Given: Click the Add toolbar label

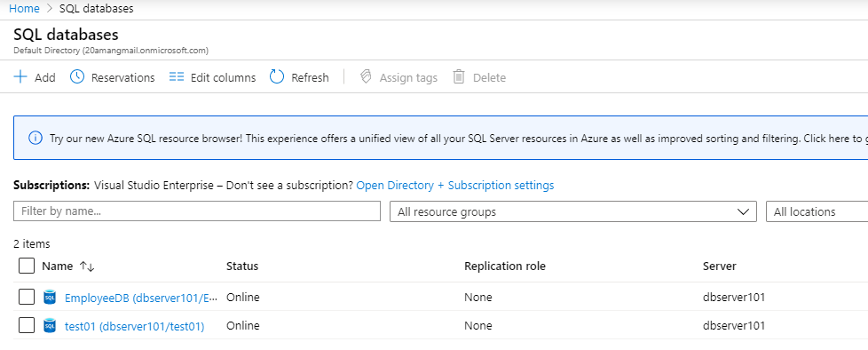Looking at the screenshot, I should [45, 77].
